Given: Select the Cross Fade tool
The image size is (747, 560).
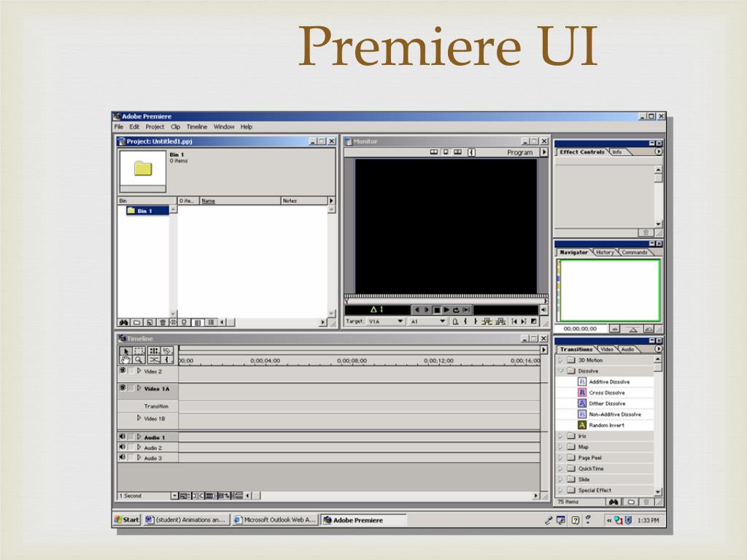Looking at the screenshot, I should tap(154, 360).
